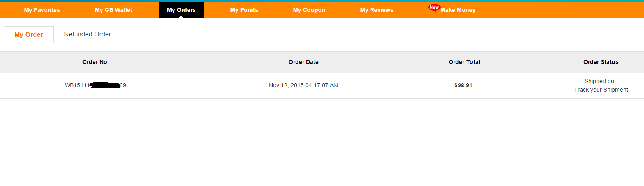This screenshot has height=186, width=644.
Task: View the My Reviews page
Action: point(377,10)
